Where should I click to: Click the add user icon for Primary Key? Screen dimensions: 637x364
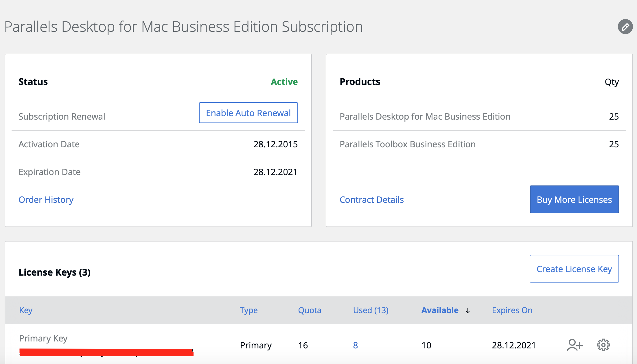(x=575, y=345)
